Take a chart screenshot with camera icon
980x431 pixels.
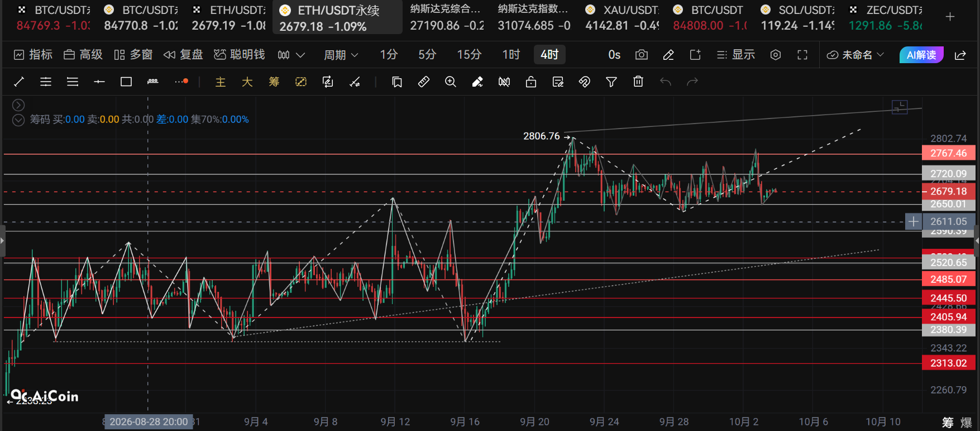pyautogui.click(x=642, y=55)
